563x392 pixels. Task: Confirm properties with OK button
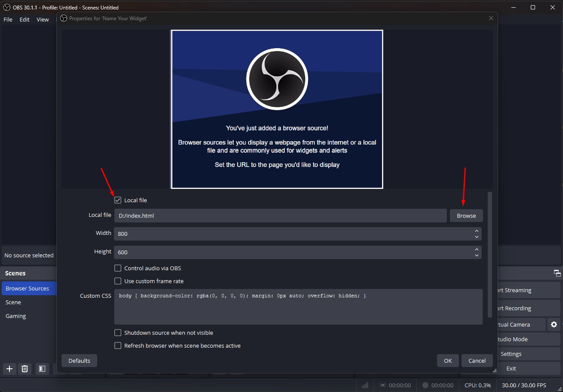pyautogui.click(x=448, y=361)
